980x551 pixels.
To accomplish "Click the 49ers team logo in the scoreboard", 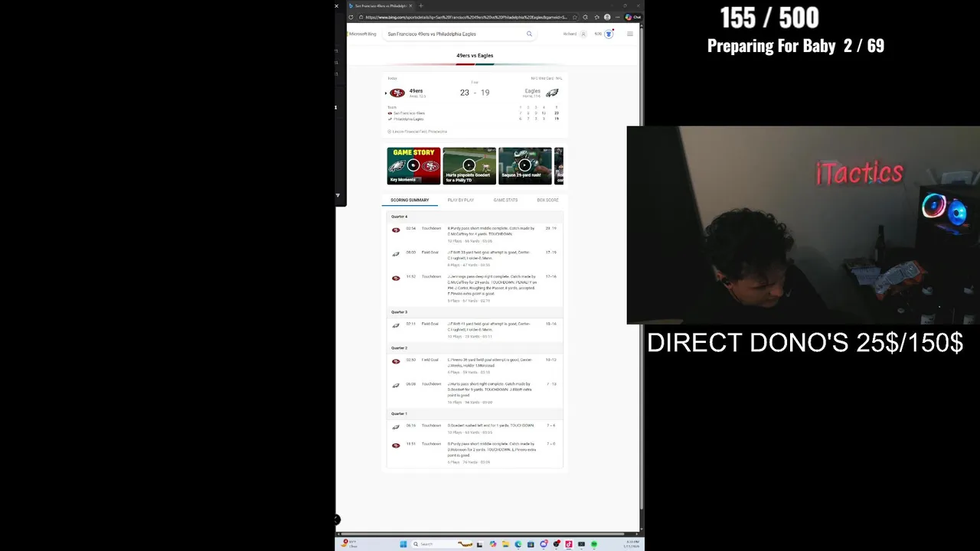I will (397, 93).
